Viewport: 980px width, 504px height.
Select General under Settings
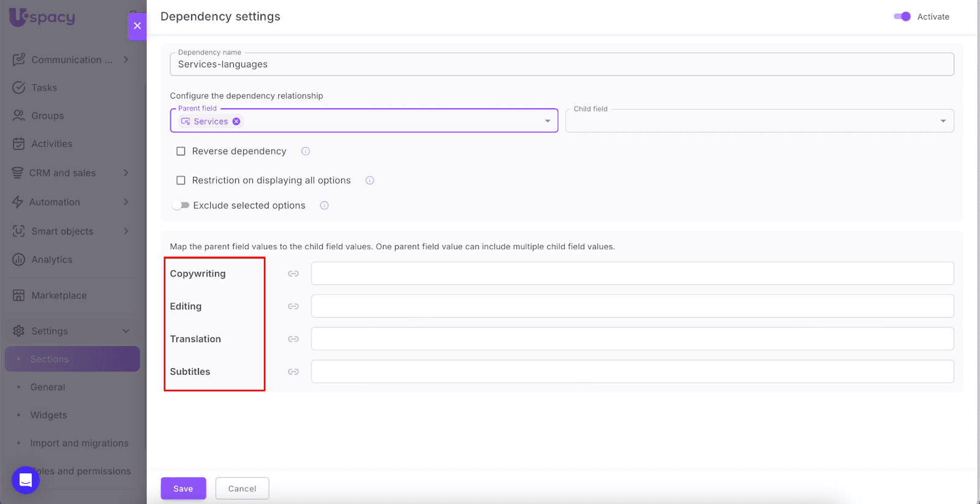[48, 387]
